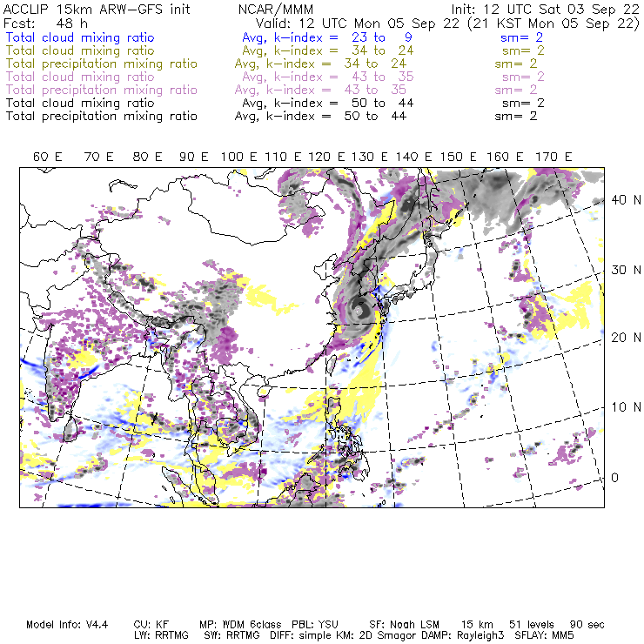
Task: Click the 'SFLAY: MM5' model setting
Action: [x=544, y=635]
